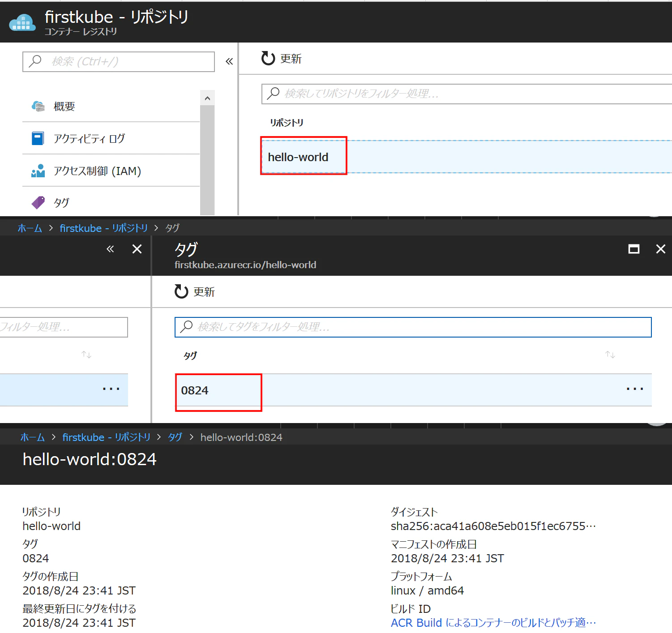Image resolution: width=672 pixels, height=633 pixels.
Task: Focus the truncated フィルター処理 field in left blade
Action: pos(64,327)
